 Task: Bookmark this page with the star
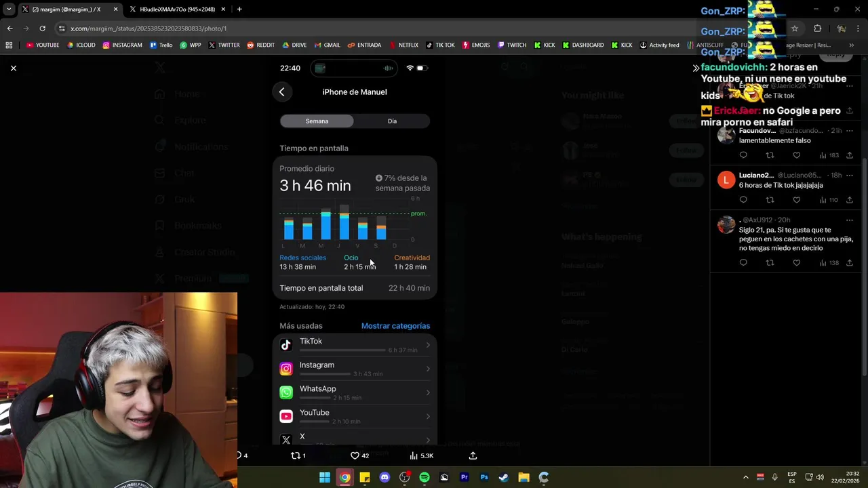click(795, 28)
